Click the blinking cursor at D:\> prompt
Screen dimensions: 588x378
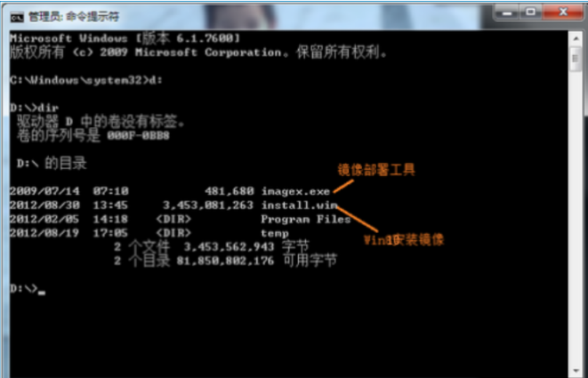pos(42,293)
